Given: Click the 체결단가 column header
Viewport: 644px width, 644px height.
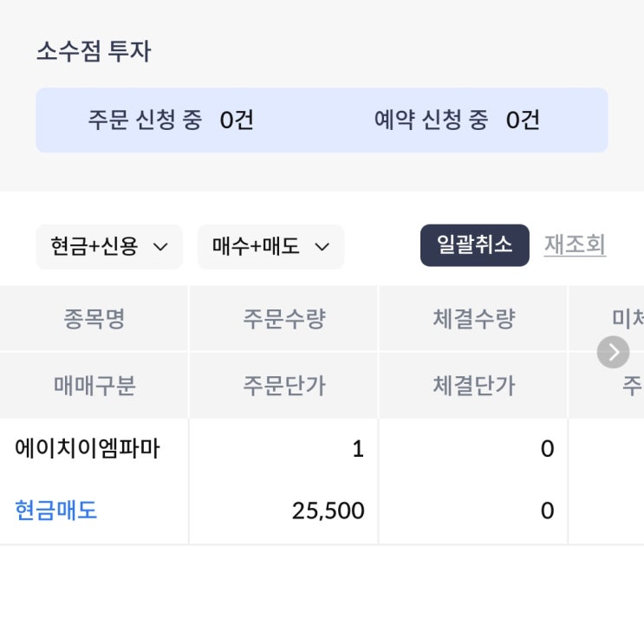Looking at the screenshot, I should 473,386.
